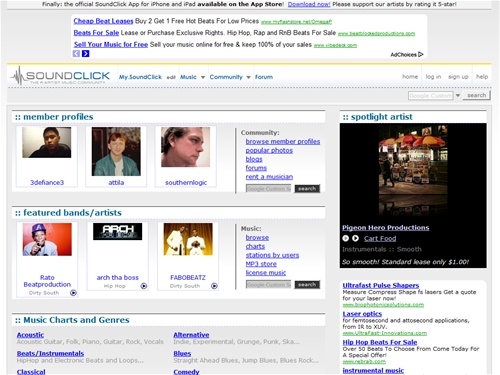This screenshot has height=375, width=500.
Task: Open Laser optics ad link
Action: tap(362, 314)
